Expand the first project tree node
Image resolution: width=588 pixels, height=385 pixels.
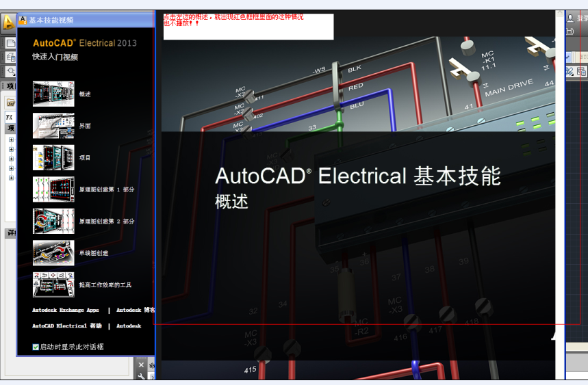point(11,140)
